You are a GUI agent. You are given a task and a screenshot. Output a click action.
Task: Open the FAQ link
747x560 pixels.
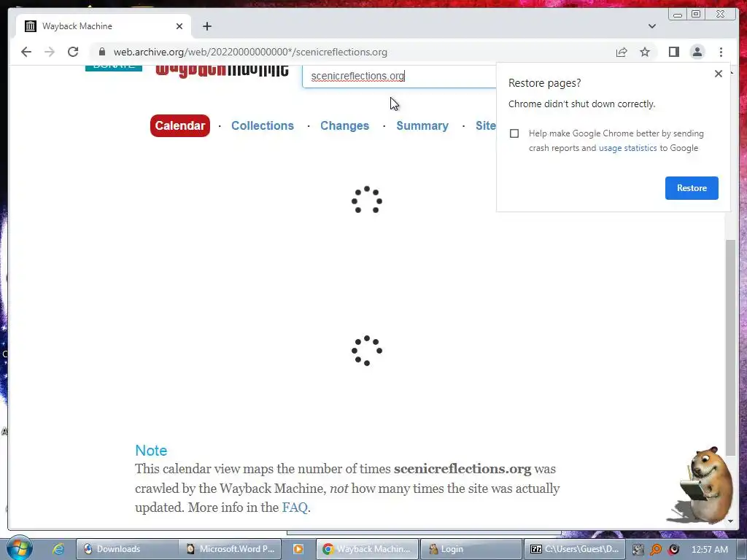295,507
